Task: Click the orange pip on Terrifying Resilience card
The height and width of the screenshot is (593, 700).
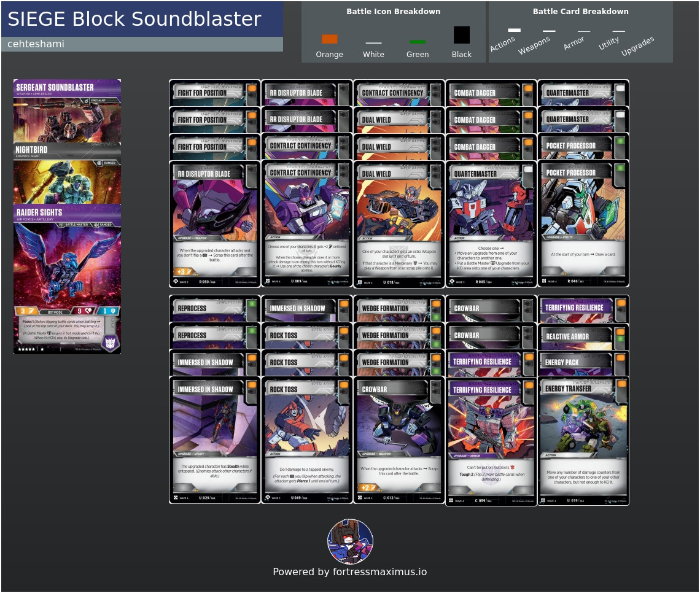Action: click(x=529, y=385)
